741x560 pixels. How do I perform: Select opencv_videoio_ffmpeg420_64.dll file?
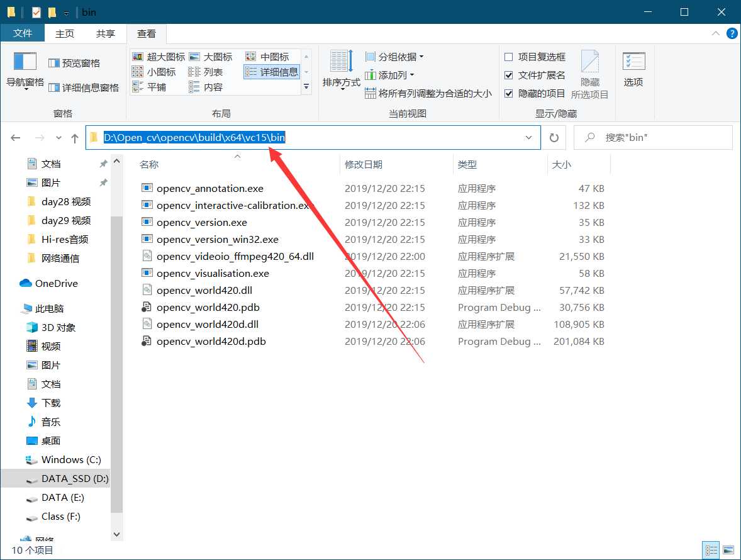pos(235,257)
